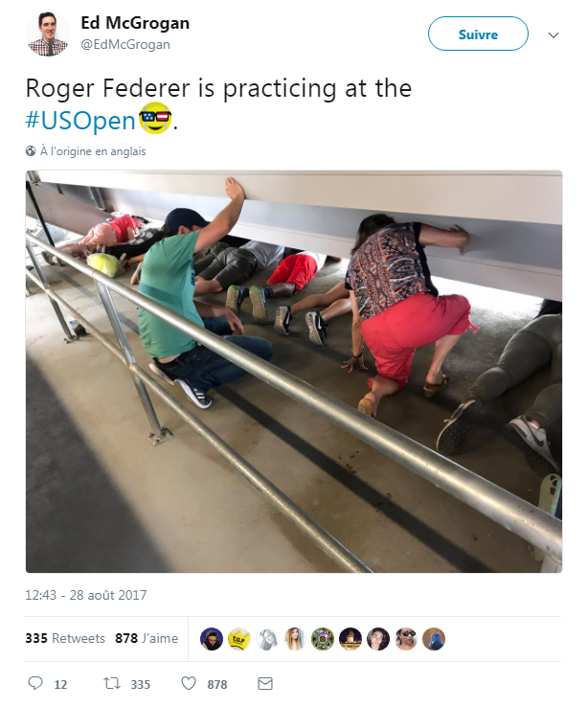This screenshot has width=588, height=708.
Task: Click the Suivre follow button
Action: (478, 34)
